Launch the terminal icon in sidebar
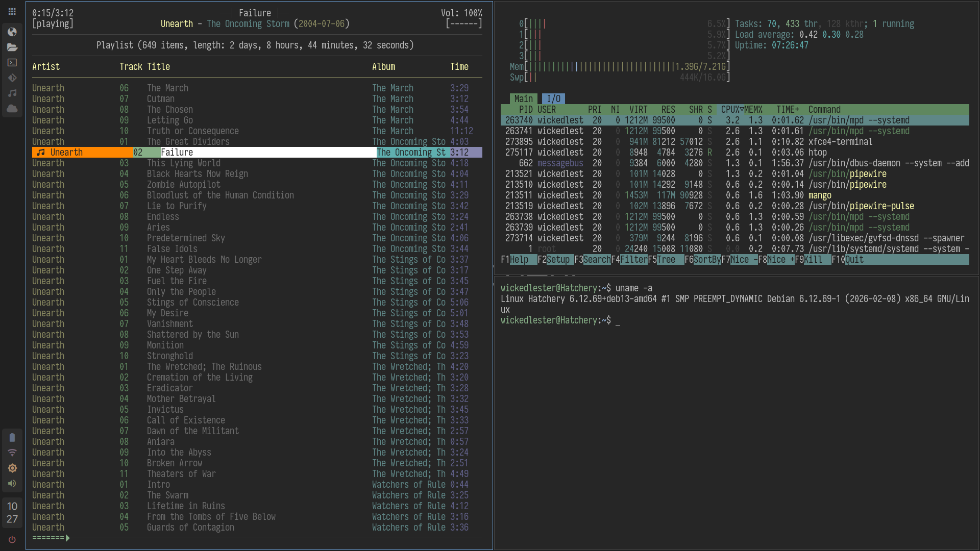 pyautogui.click(x=12, y=63)
